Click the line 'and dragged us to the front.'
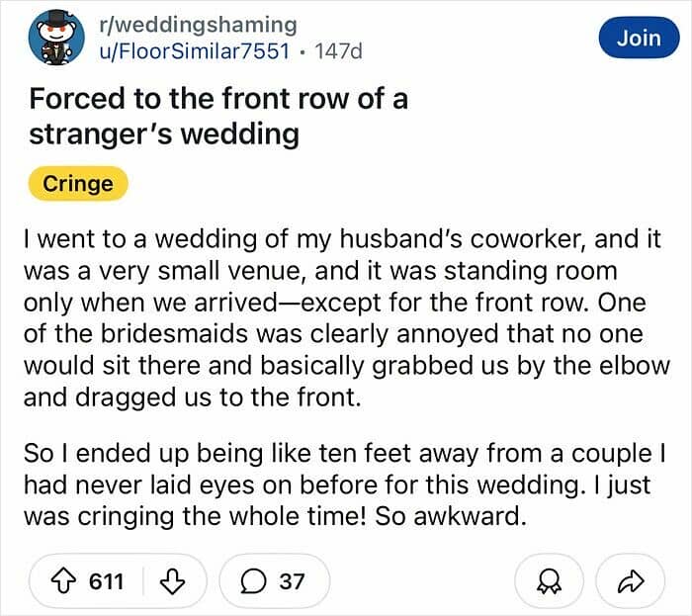The width and height of the screenshot is (692, 616). pyautogui.click(x=192, y=397)
